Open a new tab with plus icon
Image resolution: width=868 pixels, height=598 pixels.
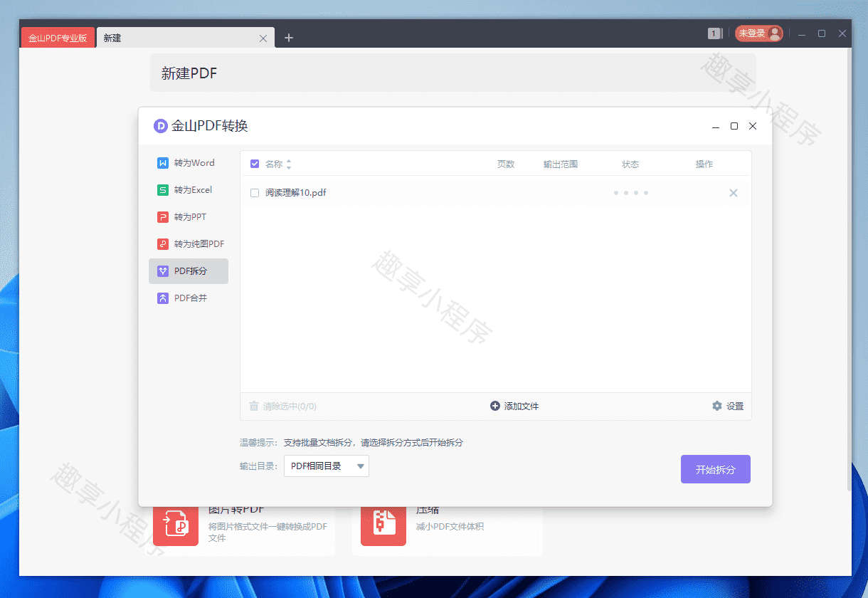(x=289, y=38)
